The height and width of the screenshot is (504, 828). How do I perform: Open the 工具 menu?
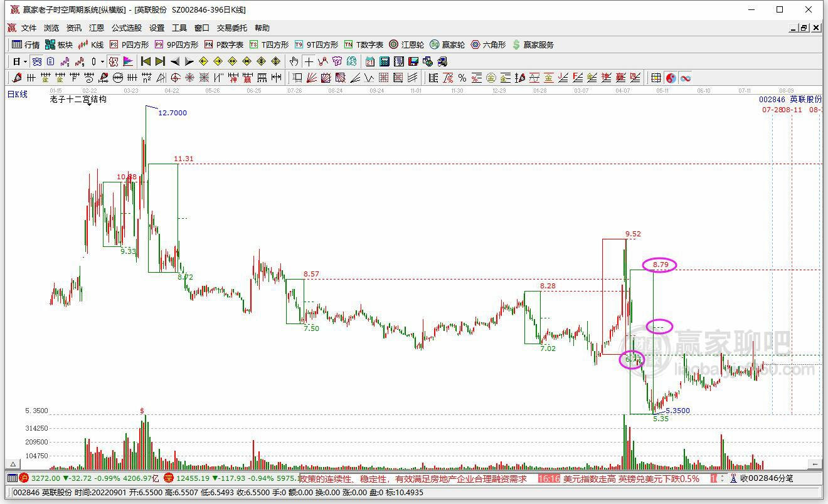click(x=179, y=28)
